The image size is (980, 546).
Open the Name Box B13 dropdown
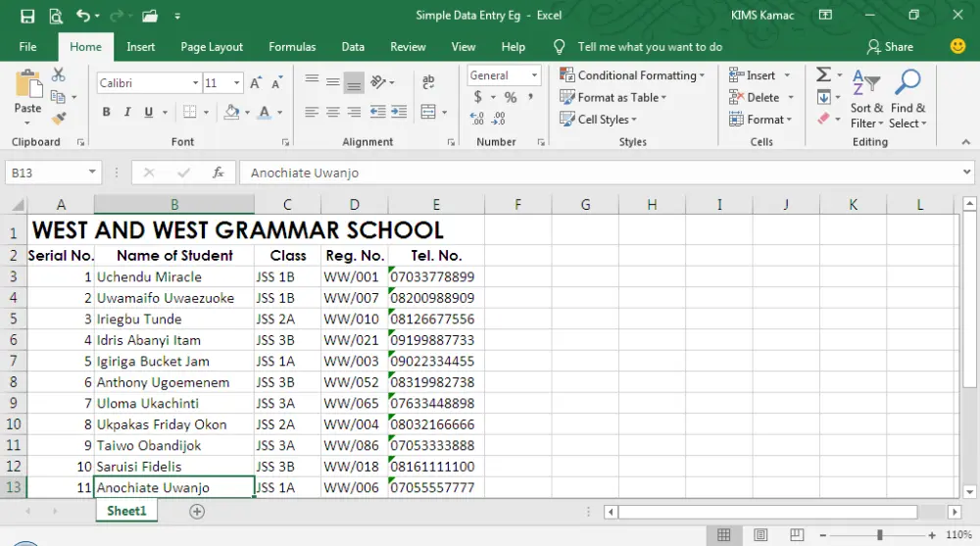[92, 172]
